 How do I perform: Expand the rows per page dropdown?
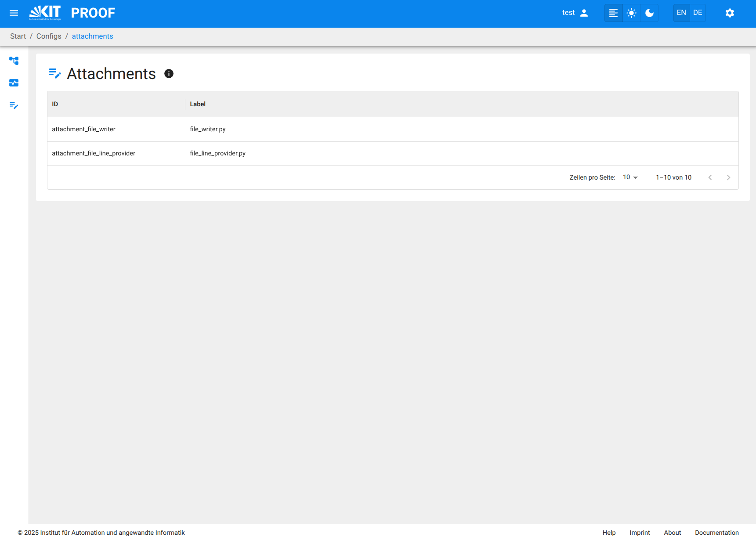630,177
